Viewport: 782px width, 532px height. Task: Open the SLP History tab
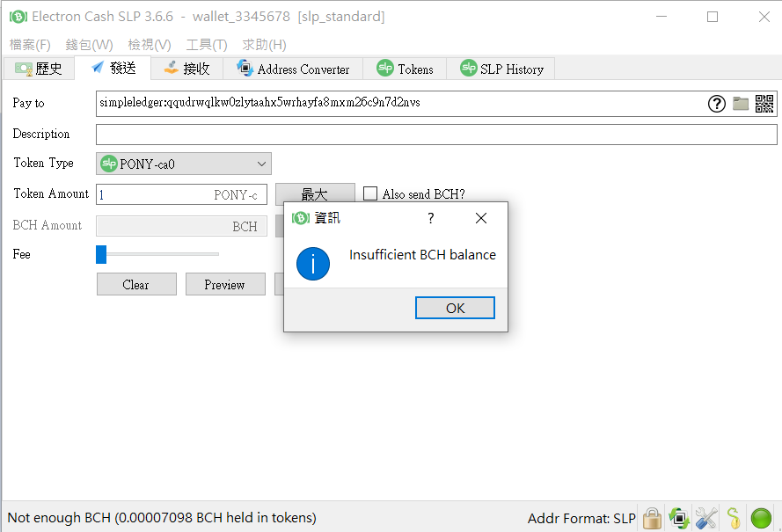pos(501,69)
